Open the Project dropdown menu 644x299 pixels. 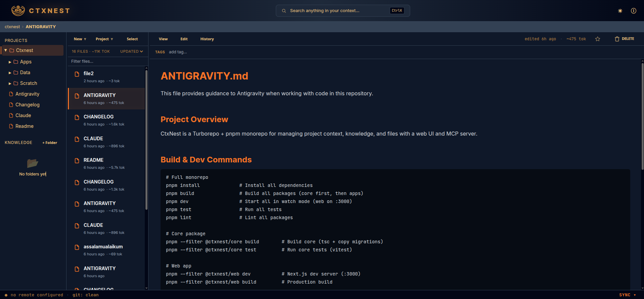[104, 39]
